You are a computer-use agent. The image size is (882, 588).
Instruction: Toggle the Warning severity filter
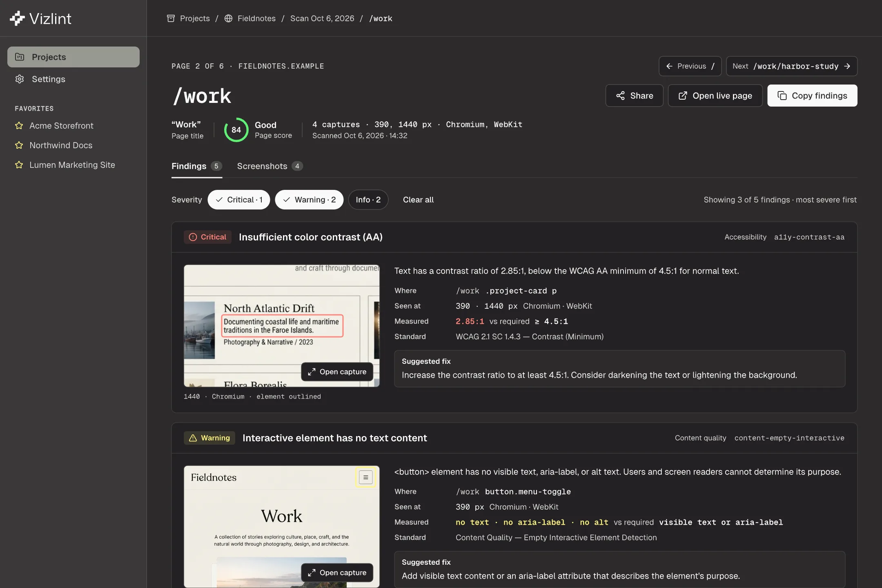[309, 200]
